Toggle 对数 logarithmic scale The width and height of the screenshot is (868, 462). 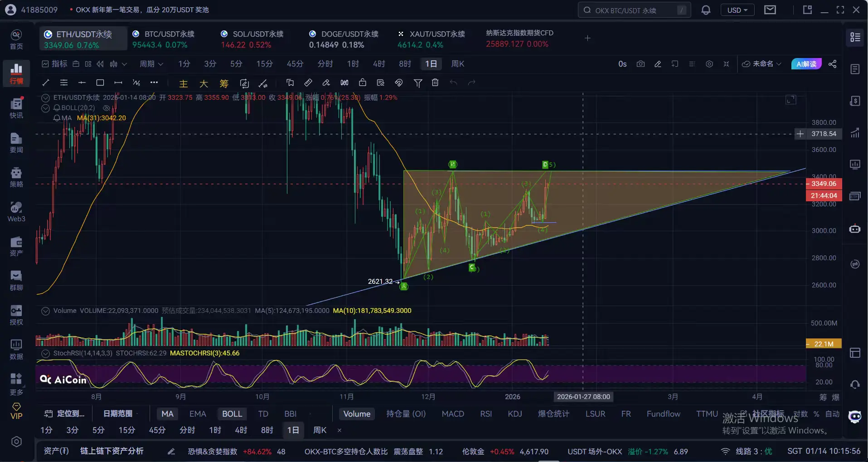[x=800, y=414]
